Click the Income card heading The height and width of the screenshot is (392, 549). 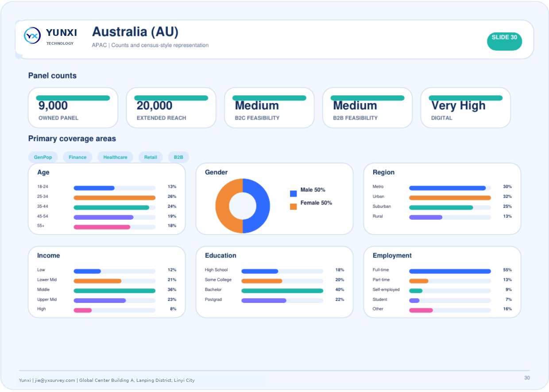pos(48,256)
